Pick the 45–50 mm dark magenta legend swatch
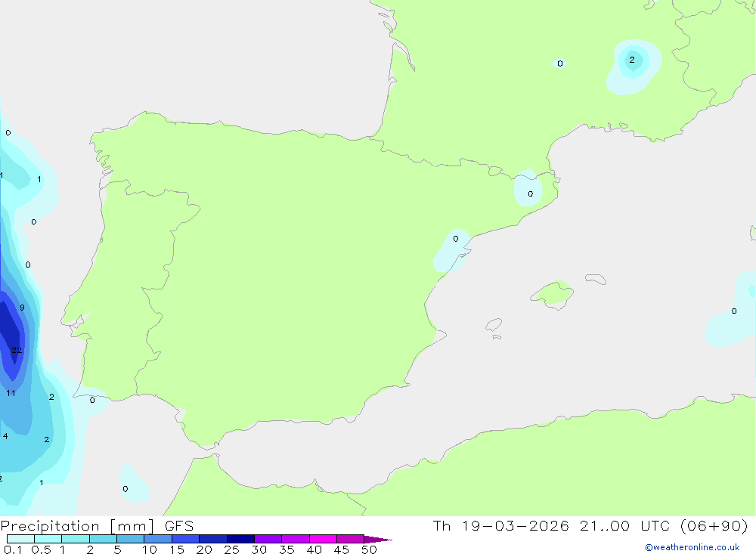Screen dimensions: 756x554 [x=351, y=539]
